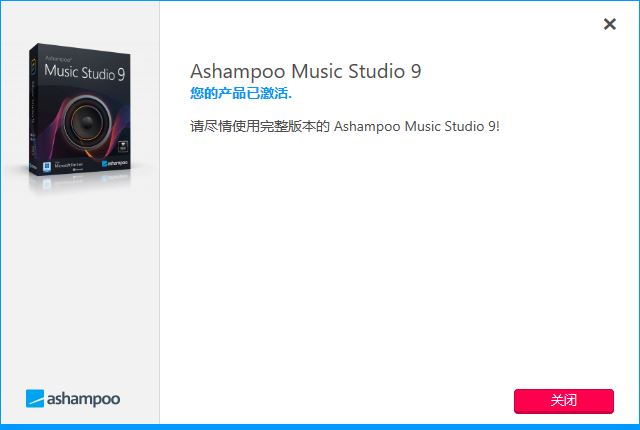640x430 pixels.
Task: Click the blue bar along the dialog bottom
Action: (x=320, y=427)
